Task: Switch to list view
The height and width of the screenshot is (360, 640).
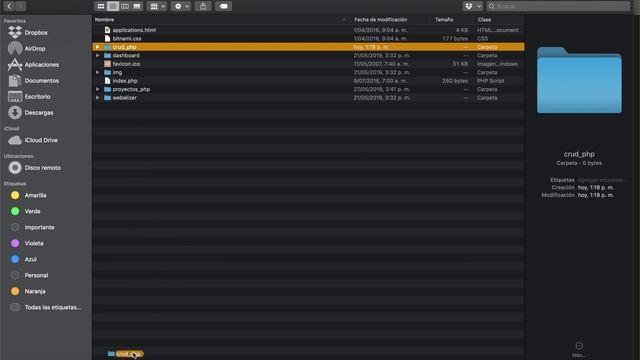Action: [113, 6]
